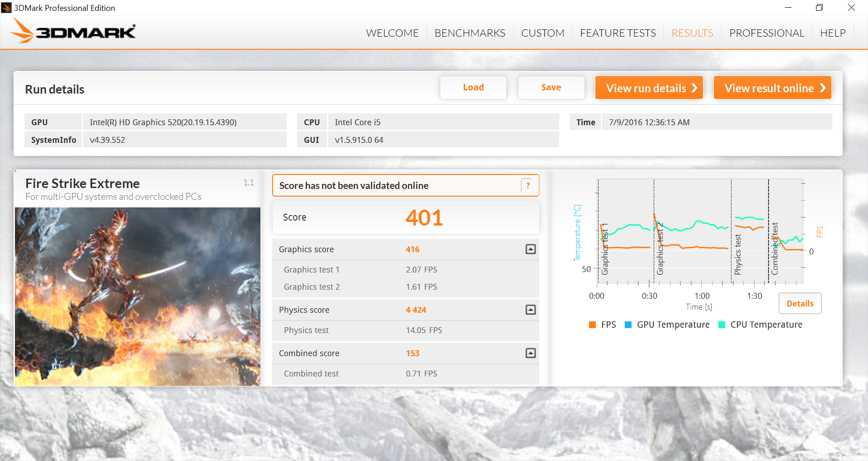Screen dimensions: 868x461
Task: Click the Fire Strike Extreme artwork thumbnail
Action: coord(137,296)
